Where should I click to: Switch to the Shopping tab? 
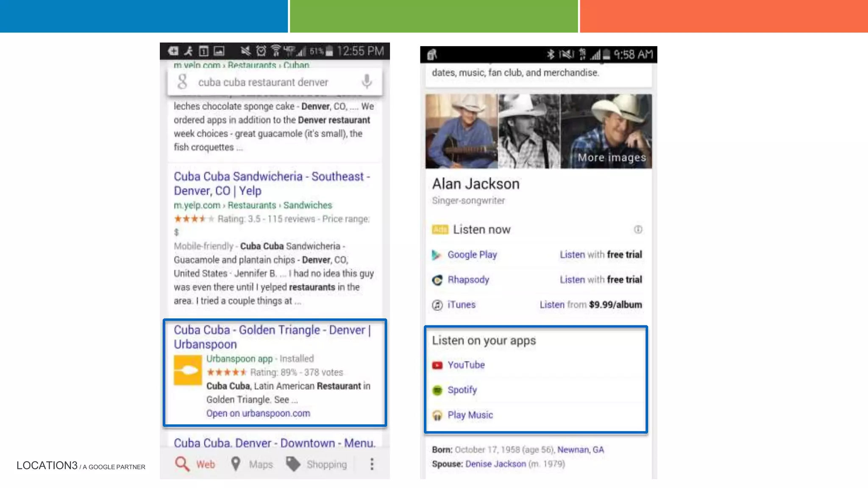pyautogui.click(x=327, y=464)
